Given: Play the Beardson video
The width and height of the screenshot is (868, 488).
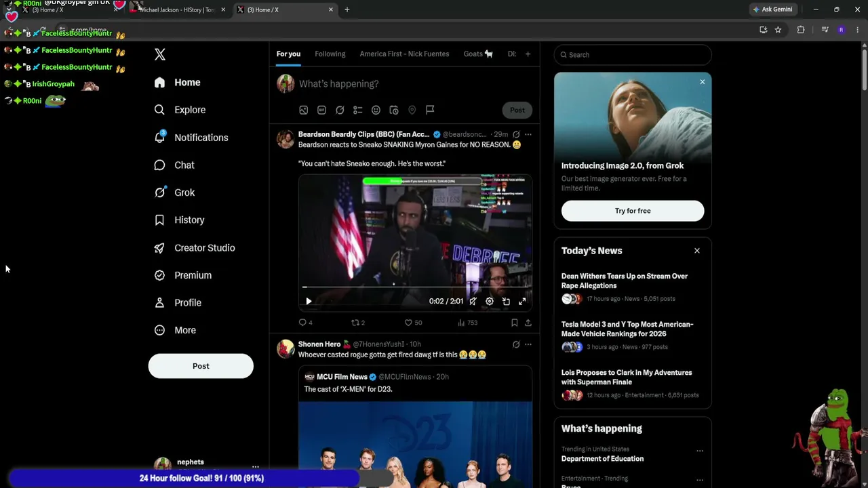Looking at the screenshot, I should point(309,301).
